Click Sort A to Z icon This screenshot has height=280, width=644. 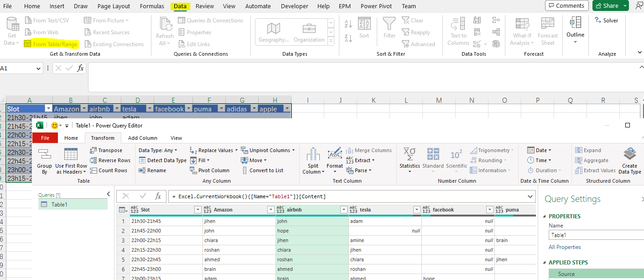[348, 24]
